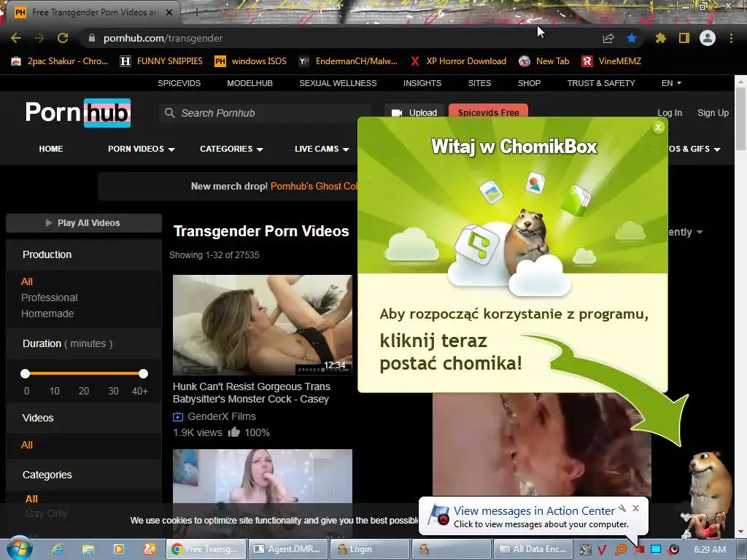The width and height of the screenshot is (747, 560).
Task: Open the SITES top menu
Action: 479,83
